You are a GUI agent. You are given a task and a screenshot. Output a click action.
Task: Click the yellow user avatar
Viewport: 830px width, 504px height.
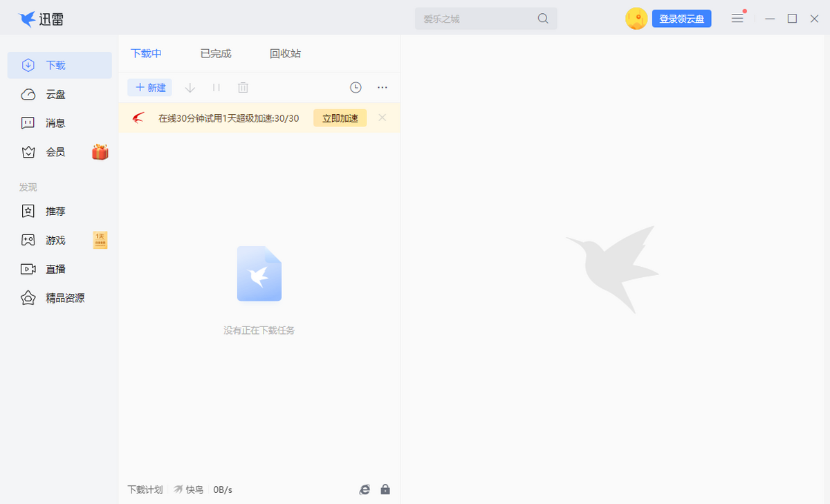(636, 19)
